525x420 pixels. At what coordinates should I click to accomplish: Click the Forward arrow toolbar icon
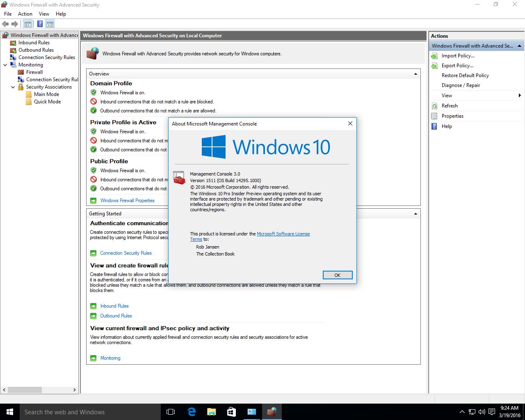pos(15,24)
